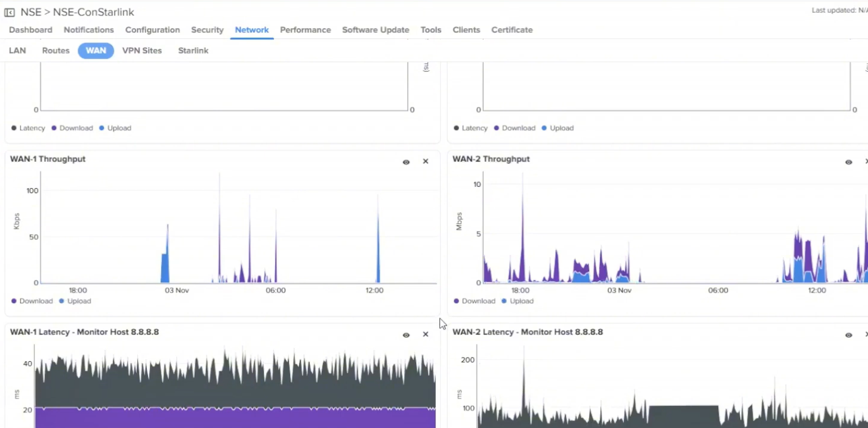Toggle visibility eye on WAN-2 Throughput

pos(848,162)
